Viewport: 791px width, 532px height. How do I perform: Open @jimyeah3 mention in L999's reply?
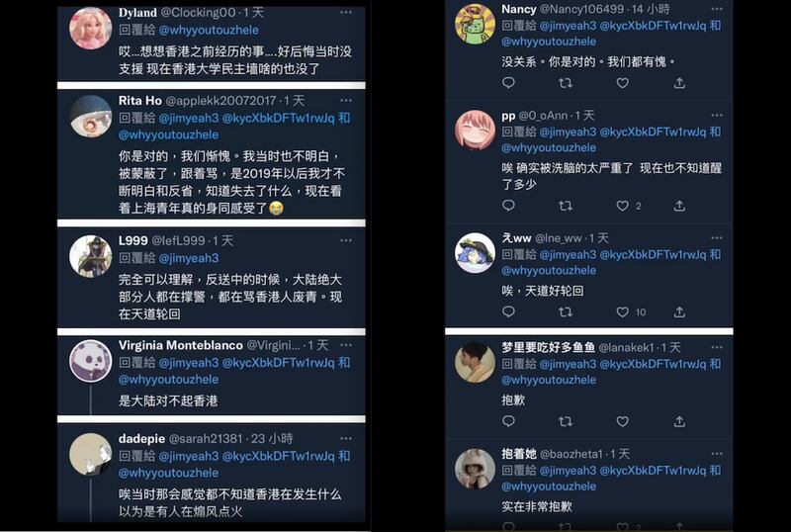(x=189, y=258)
